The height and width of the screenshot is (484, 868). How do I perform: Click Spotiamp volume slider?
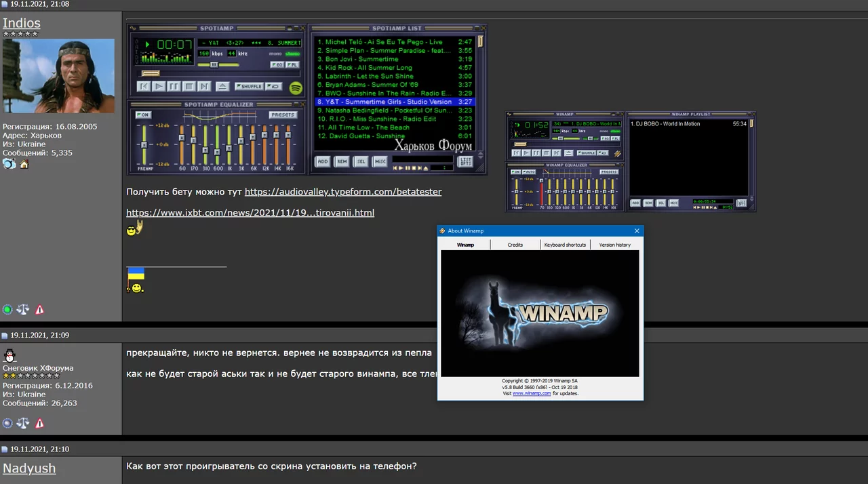coord(218,65)
